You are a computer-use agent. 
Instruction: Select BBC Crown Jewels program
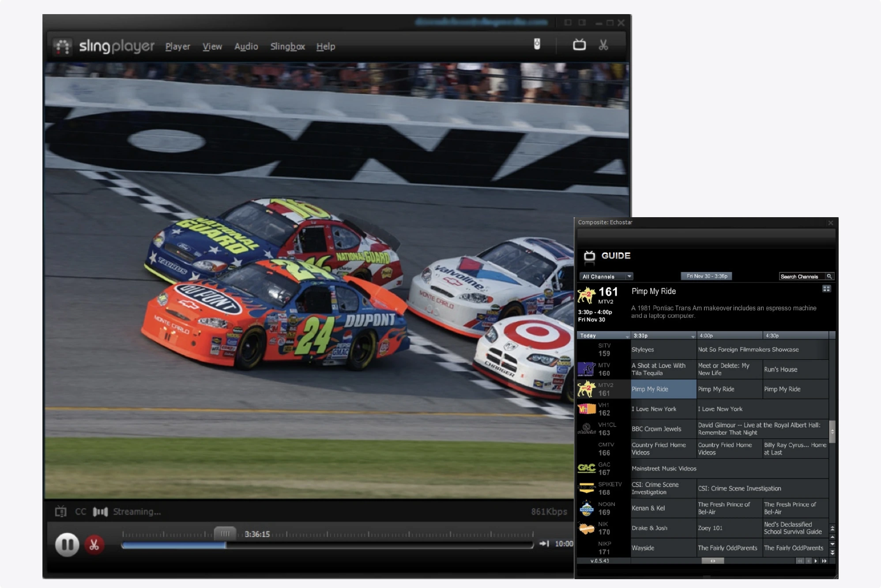pyautogui.click(x=663, y=429)
